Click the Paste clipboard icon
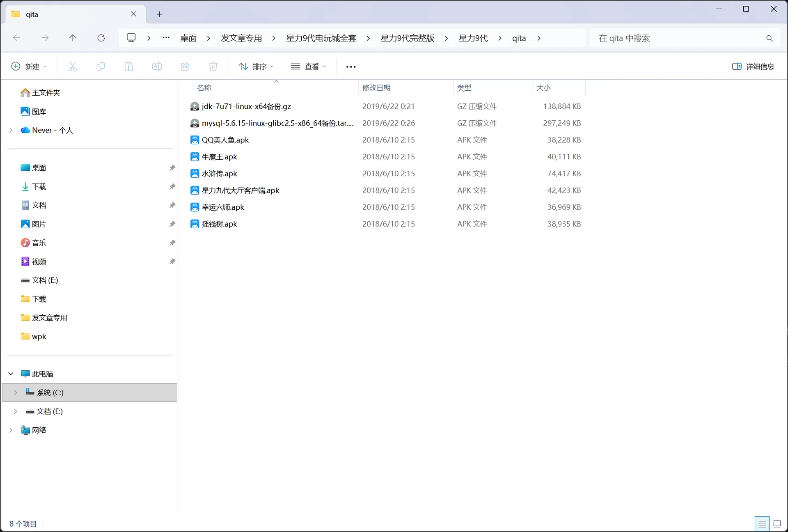The image size is (788, 532). point(129,66)
